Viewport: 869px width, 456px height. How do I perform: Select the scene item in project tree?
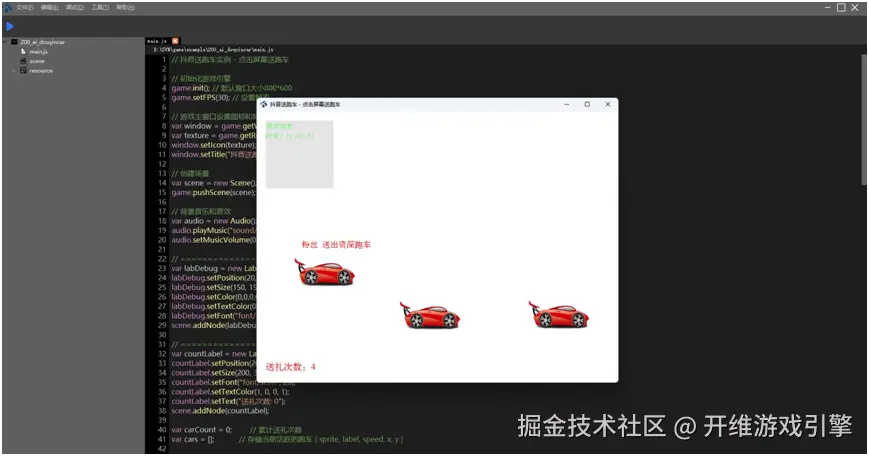(37, 61)
